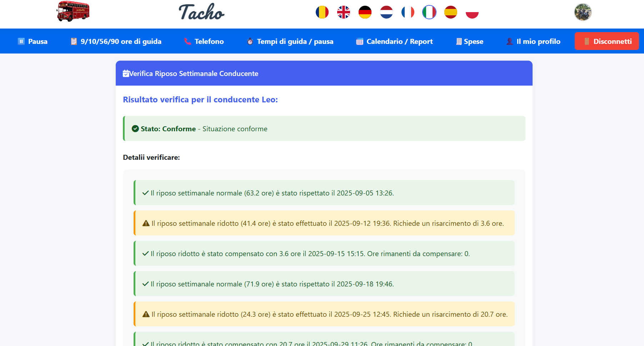Click the Tacho title logo
This screenshot has height=346, width=644.
coord(201,12)
